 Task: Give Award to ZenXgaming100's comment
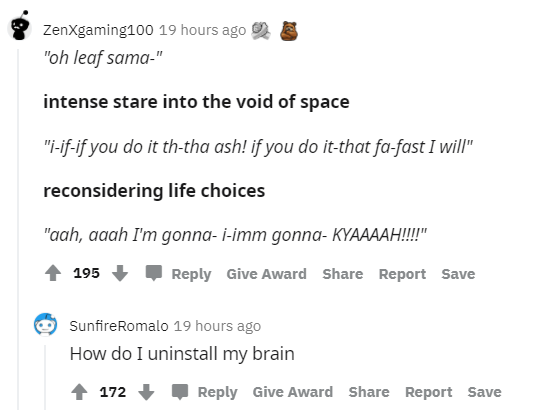coord(267,274)
